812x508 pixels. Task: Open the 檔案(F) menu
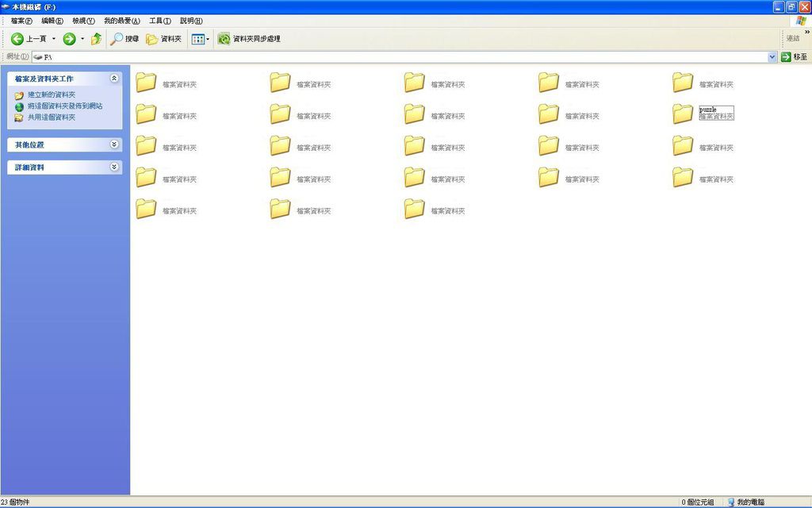coord(21,21)
